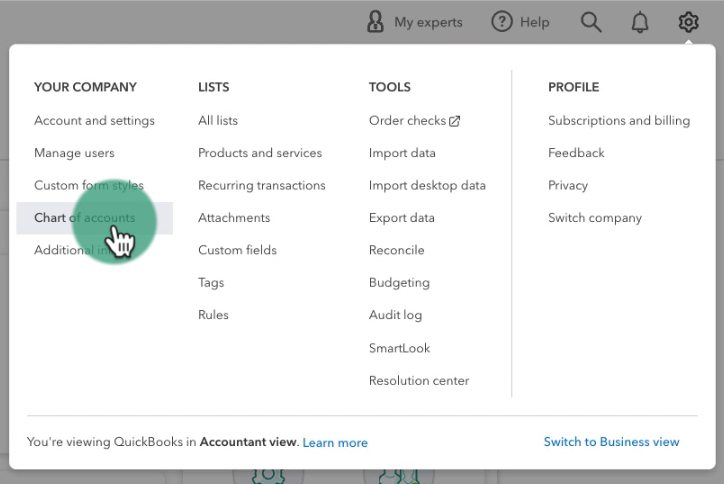This screenshot has height=484, width=724.
Task: Open the notifications bell
Action: [640, 22]
